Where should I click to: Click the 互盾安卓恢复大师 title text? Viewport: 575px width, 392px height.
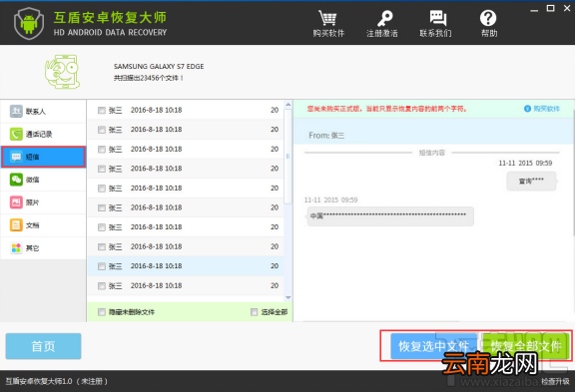point(110,17)
